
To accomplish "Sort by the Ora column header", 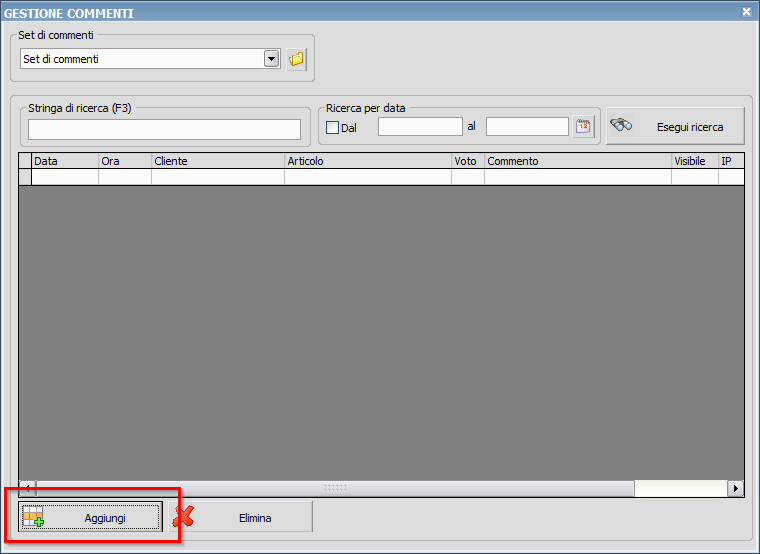I will click(125, 161).
